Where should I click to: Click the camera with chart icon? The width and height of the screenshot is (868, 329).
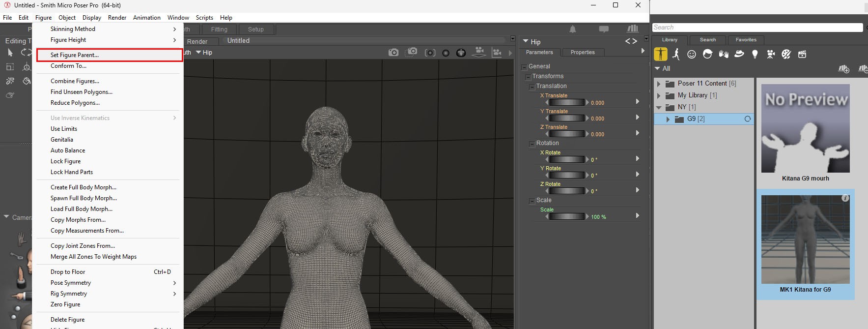point(497,52)
